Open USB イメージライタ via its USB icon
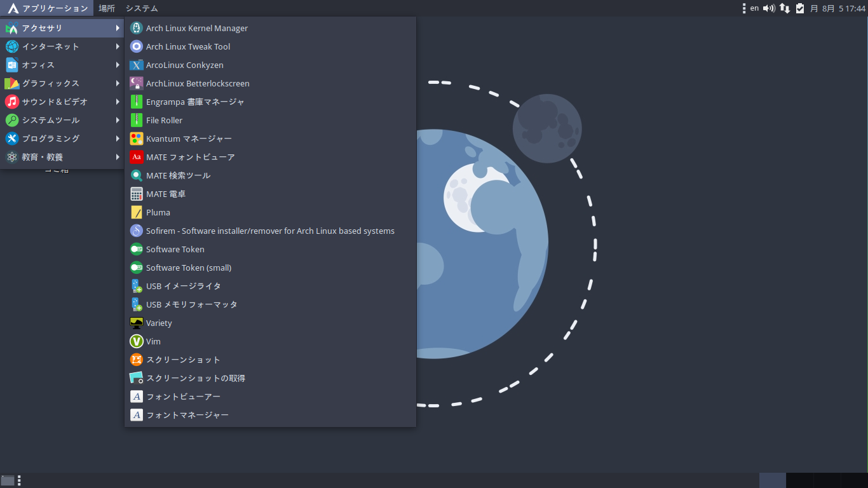 [x=136, y=286]
